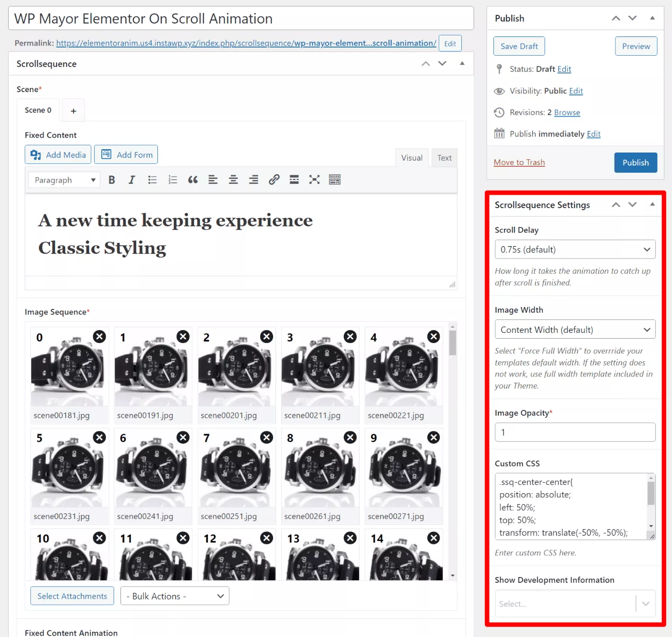Screen dimensions: 672x637
Task: Open the Image Width dropdown
Action: tap(575, 330)
